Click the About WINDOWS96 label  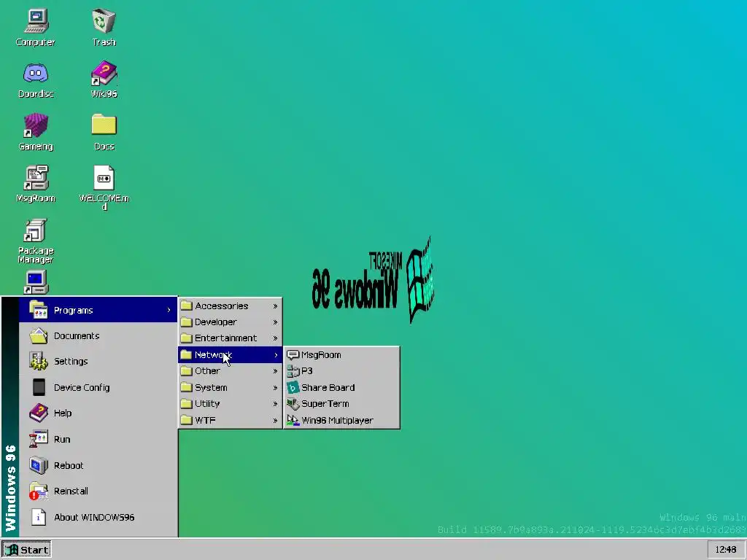(94, 517)
